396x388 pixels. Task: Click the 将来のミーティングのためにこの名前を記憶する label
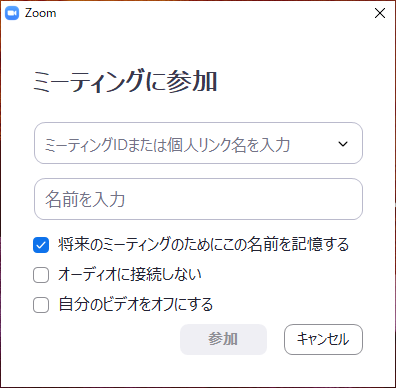pyautogui.click(x=203, y=244)
